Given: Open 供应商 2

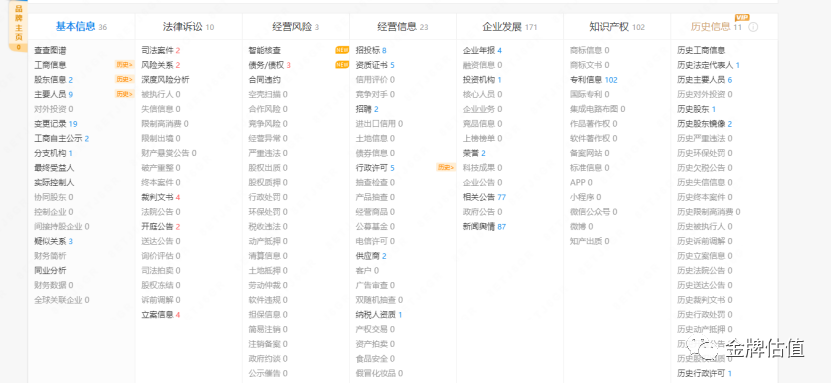Looking at the screenshot, I should [x=371, y=256].
